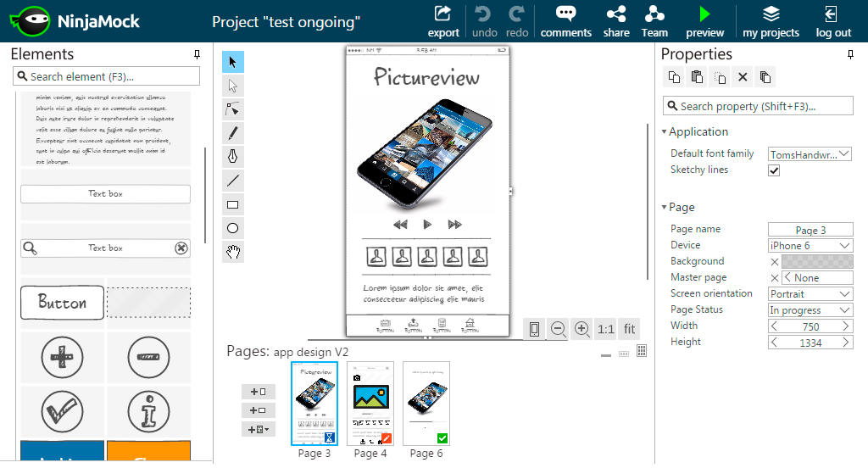The height and width of the screenshot is (468, 868).
Task: Click the duplicate icon in Properties toolbar
Action: click(765, 77)
